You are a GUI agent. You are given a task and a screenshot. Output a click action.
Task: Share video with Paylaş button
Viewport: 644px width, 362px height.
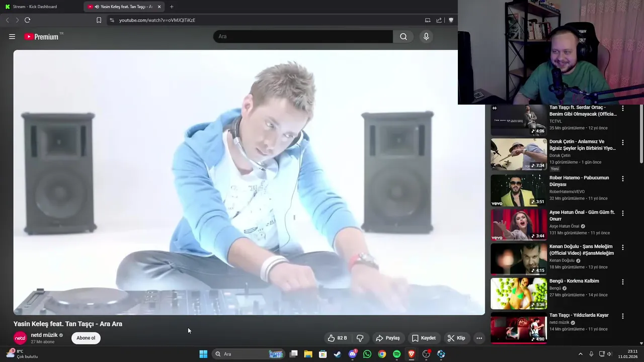[x=388, y=338]
